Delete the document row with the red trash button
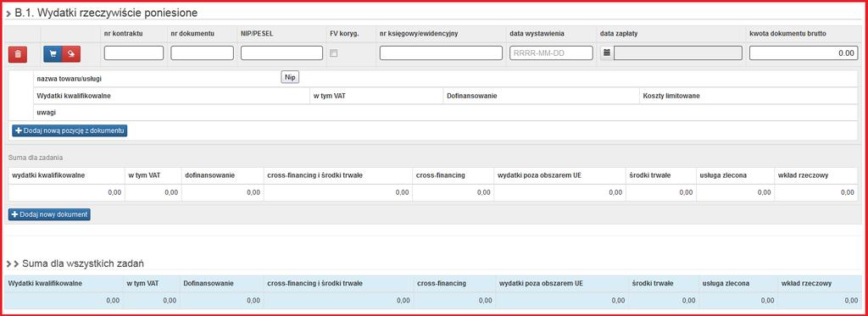The height and width of the screenshot is (316, 868). (18, 53)
